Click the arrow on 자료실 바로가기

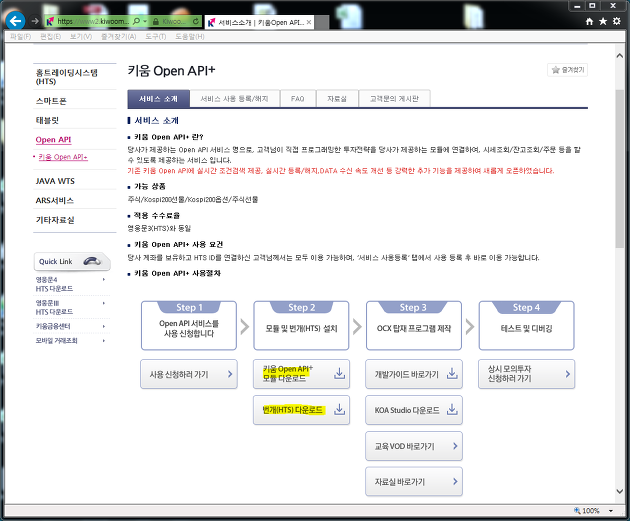[x=455, y=481]
